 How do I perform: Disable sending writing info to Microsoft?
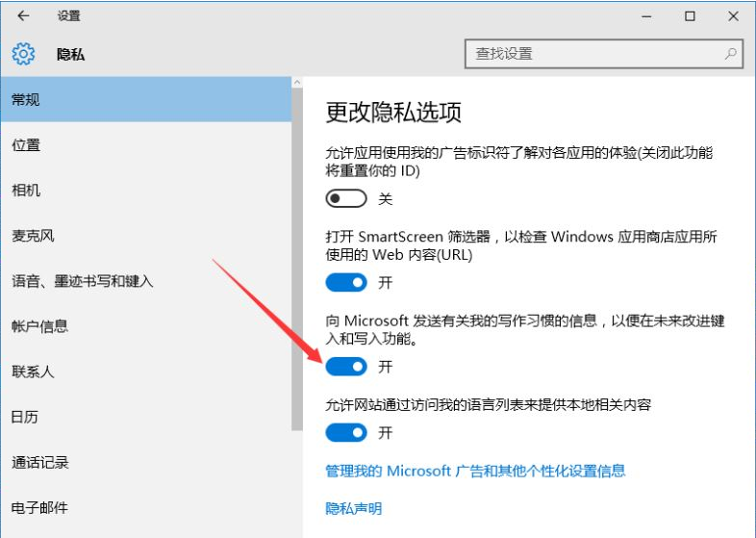346,367
